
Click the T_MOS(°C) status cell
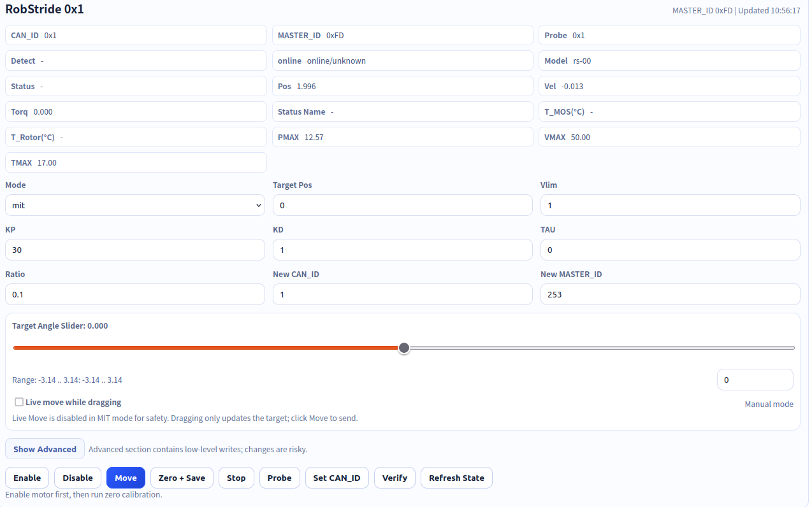click(669, 111)
